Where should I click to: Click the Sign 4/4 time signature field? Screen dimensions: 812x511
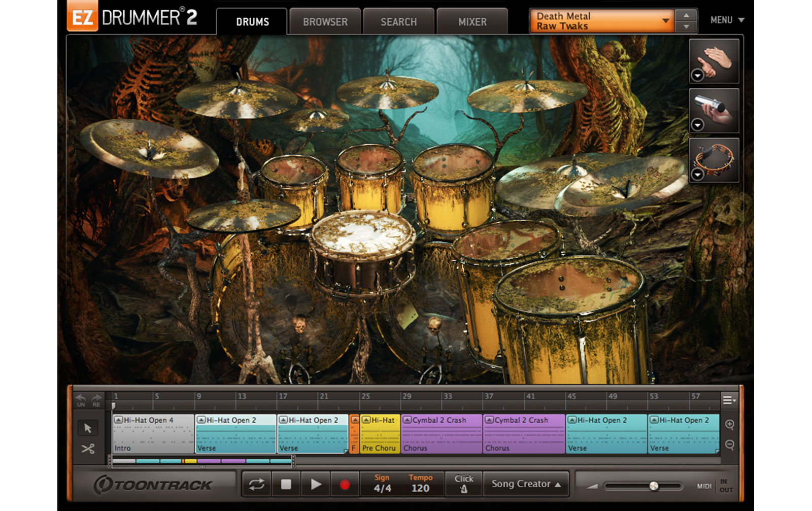(382, 484)
